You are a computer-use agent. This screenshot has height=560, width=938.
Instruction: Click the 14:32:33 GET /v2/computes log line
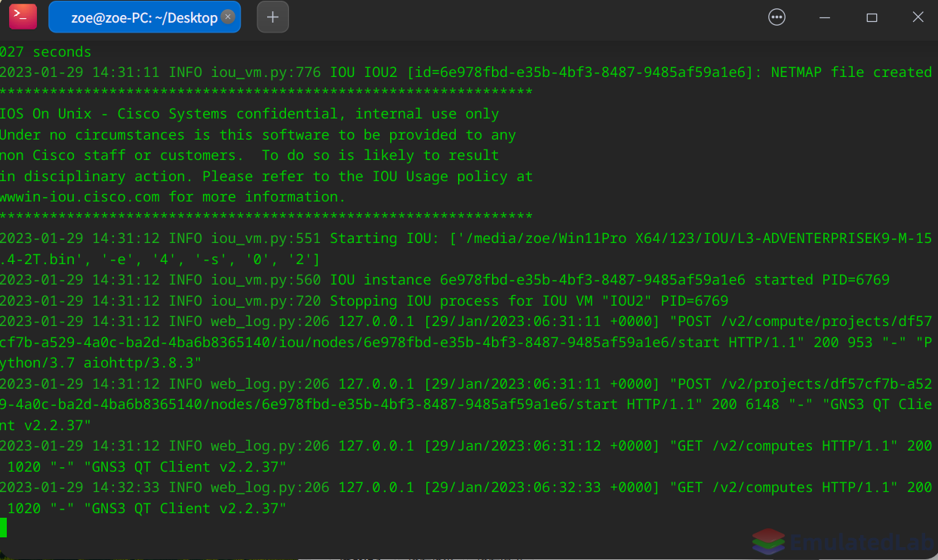(466, 498)
